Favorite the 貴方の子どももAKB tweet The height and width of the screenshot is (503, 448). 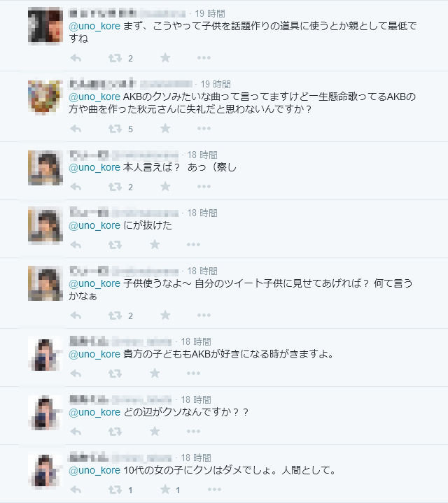(155, 373)
